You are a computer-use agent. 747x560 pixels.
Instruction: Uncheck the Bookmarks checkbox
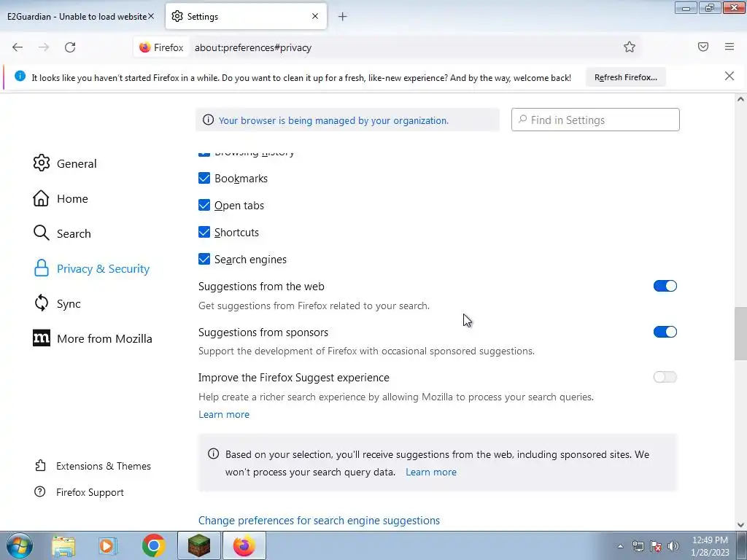pos(204,178)
